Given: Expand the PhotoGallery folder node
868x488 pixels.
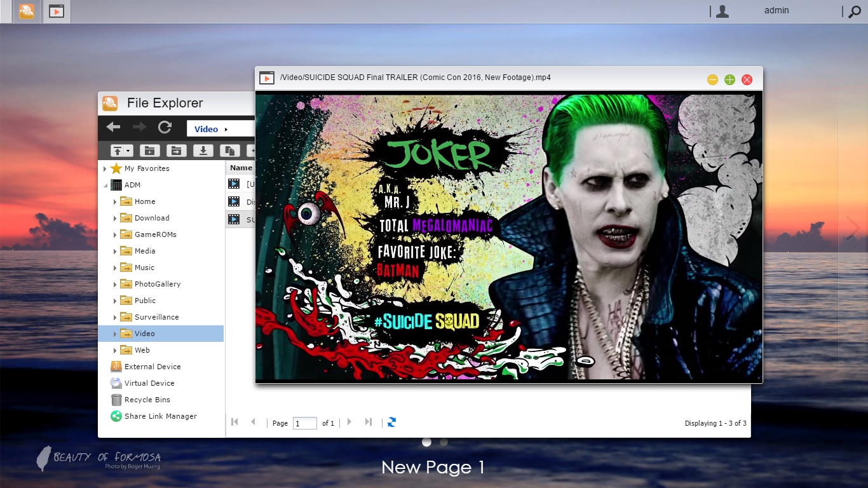Looking at the screenshot, I should point(115,284).
